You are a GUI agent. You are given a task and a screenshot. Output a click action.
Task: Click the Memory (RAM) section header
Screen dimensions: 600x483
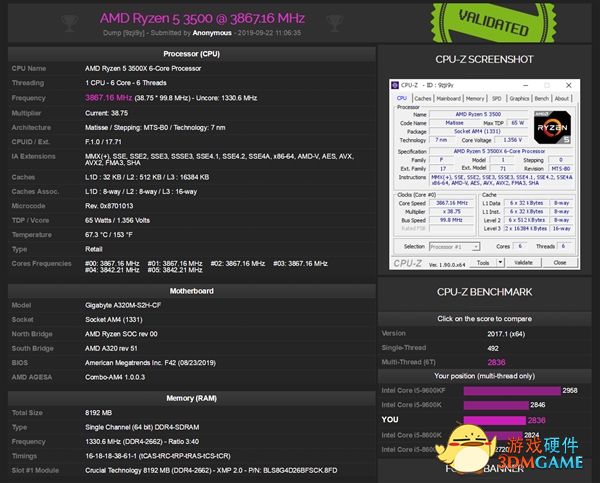click(x=192, y=398)
